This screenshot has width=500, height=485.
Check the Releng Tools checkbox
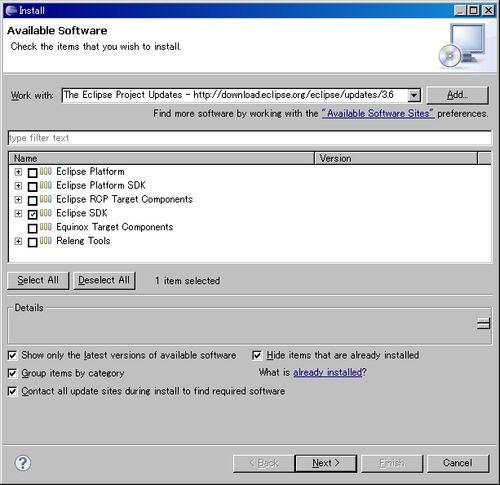[x=32, y=242]
